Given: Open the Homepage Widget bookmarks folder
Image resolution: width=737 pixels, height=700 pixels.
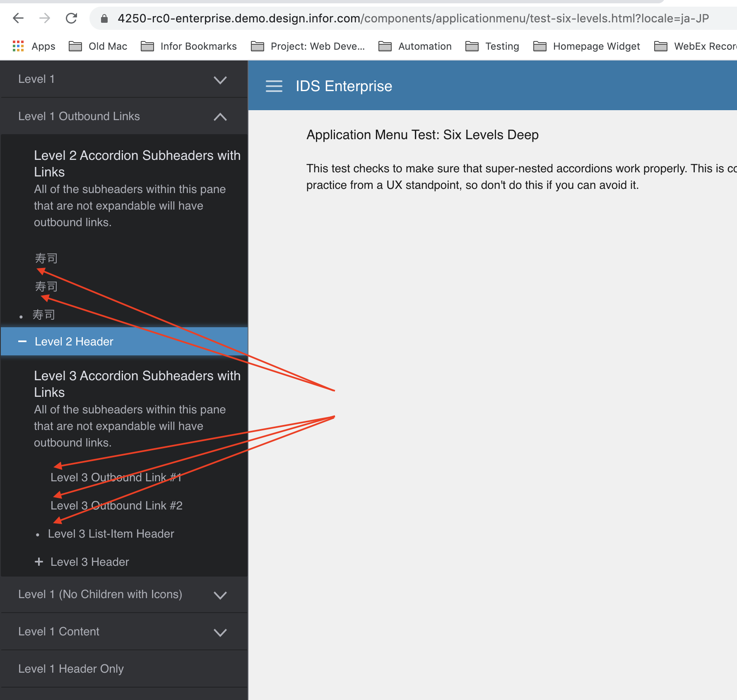Looking at the screenshot, I should (587, 46).
